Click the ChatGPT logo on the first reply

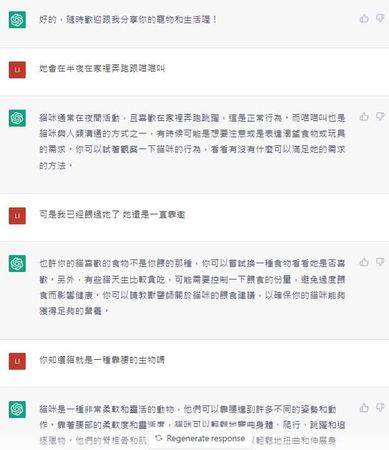point(17,20)
